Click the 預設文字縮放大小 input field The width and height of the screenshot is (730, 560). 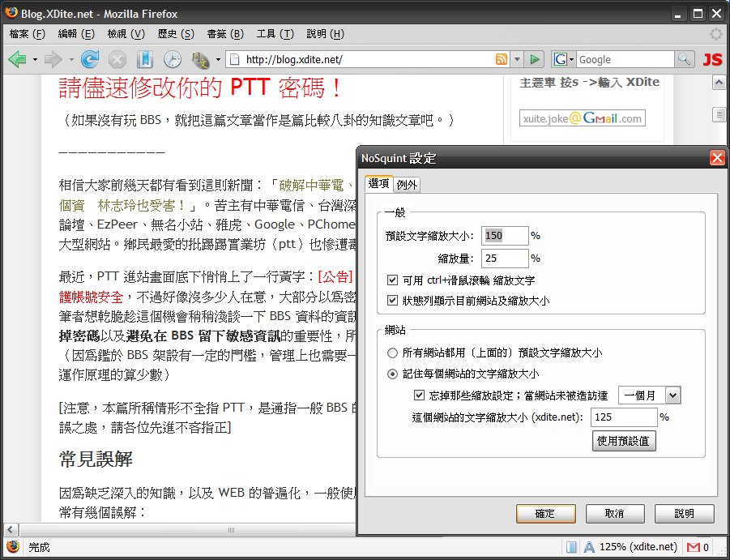click(505, 236)
